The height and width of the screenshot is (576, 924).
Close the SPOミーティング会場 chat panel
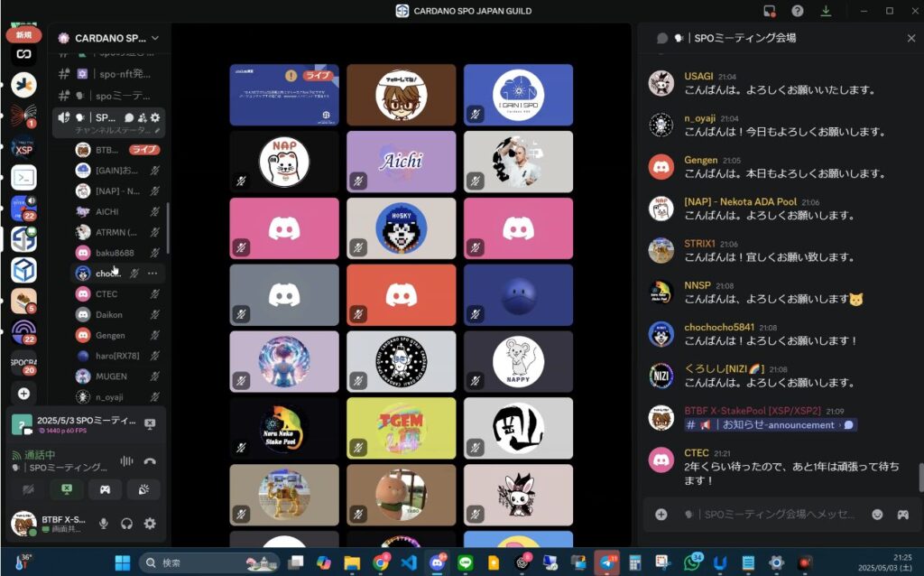(911, 38)
